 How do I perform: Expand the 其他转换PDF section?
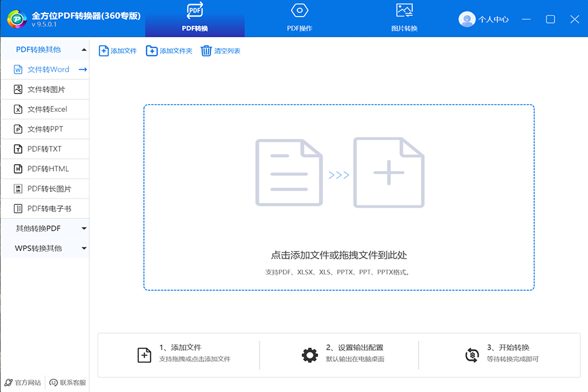(x=84, y=228)
